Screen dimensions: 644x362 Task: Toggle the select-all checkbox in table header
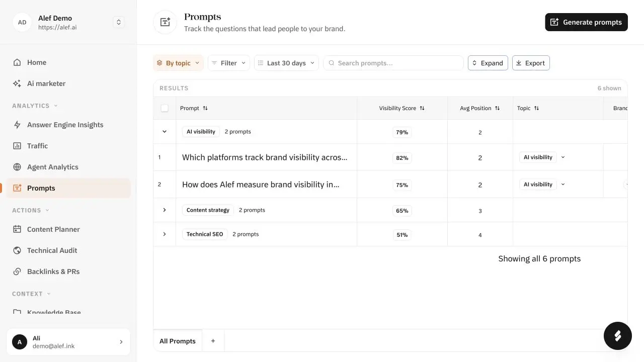(165, 108)
